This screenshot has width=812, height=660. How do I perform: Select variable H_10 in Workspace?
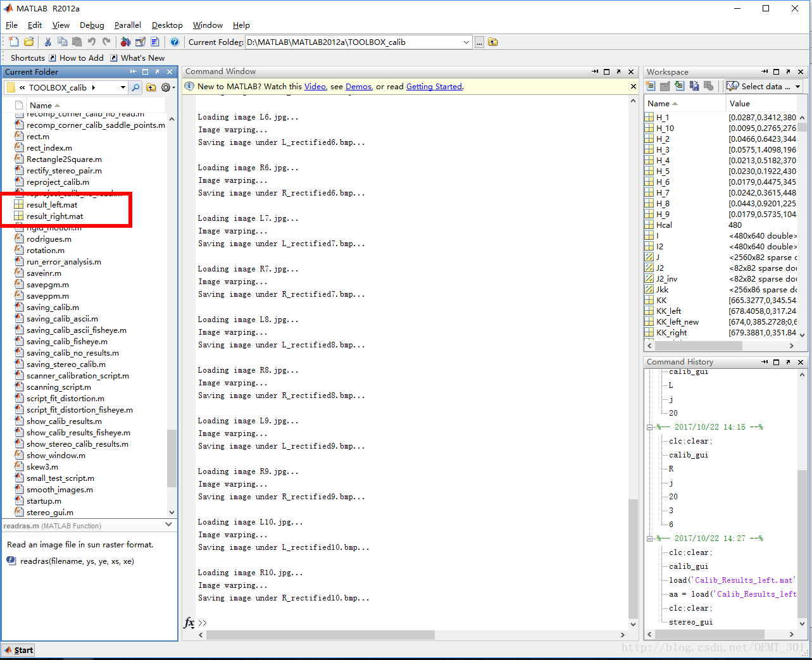click(x=665, y=128)
